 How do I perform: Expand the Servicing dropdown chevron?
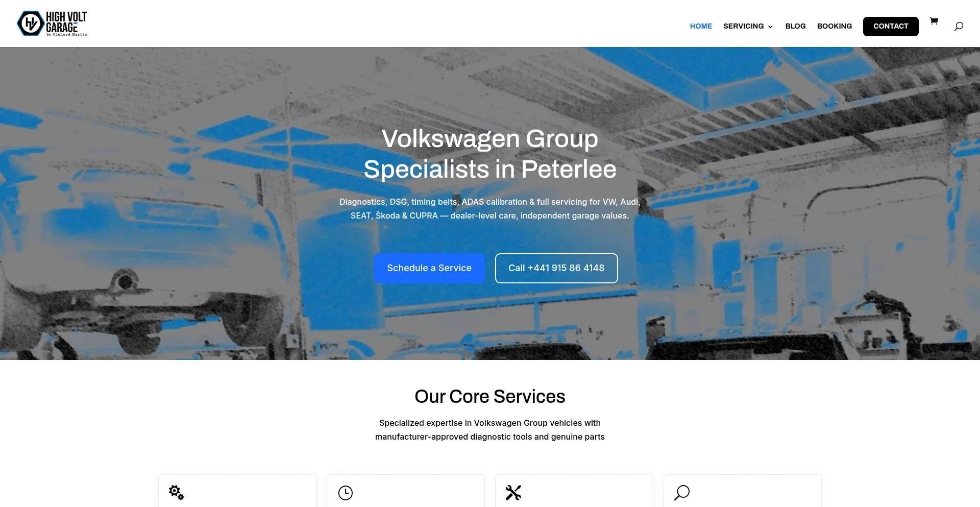coord(770,27)
